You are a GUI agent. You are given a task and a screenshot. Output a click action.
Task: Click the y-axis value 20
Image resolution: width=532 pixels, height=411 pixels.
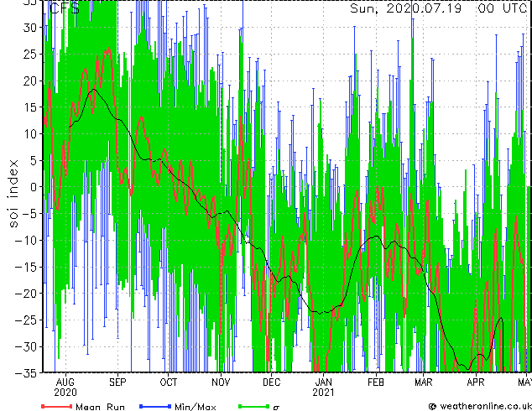(29, 81)
